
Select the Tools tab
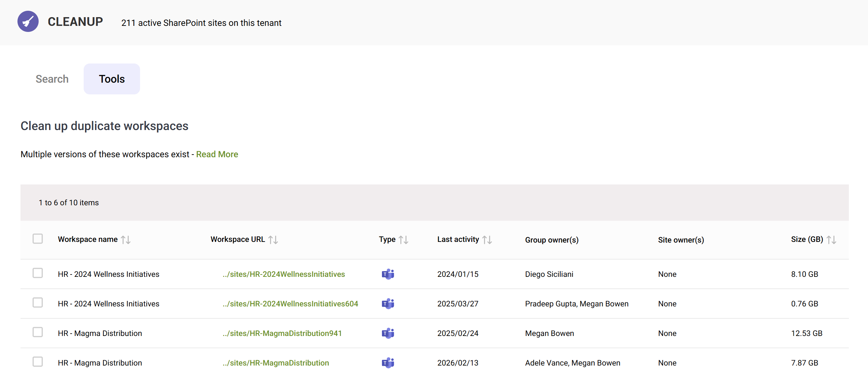[112, 79]
